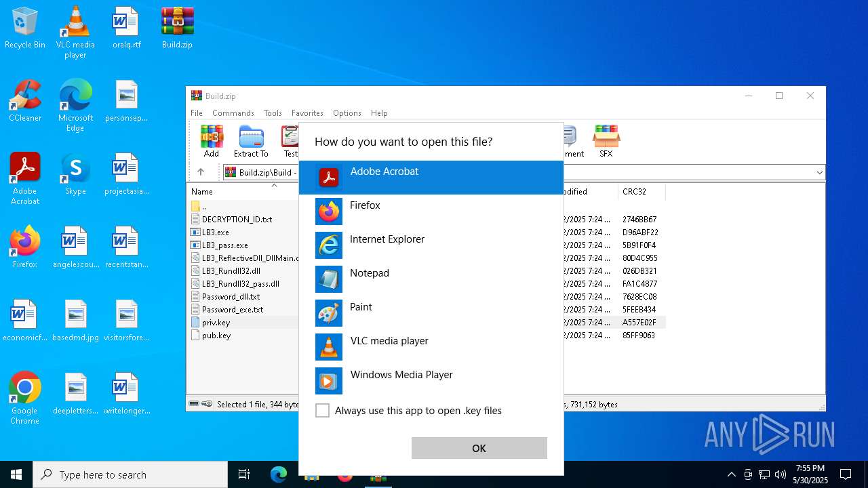Confirm the dialog with OK
Screen dimensions: 868x488
click(x=479, y=448)
